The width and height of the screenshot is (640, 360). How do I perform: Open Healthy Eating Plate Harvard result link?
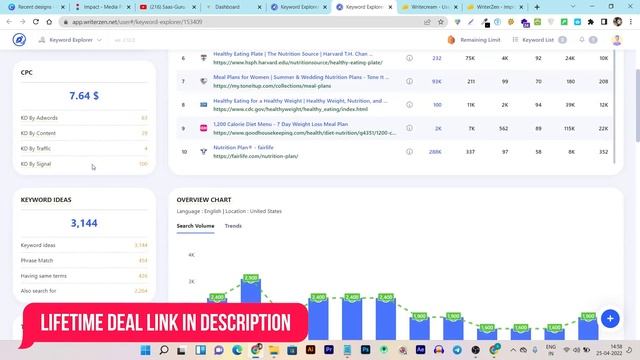(293, 54)
